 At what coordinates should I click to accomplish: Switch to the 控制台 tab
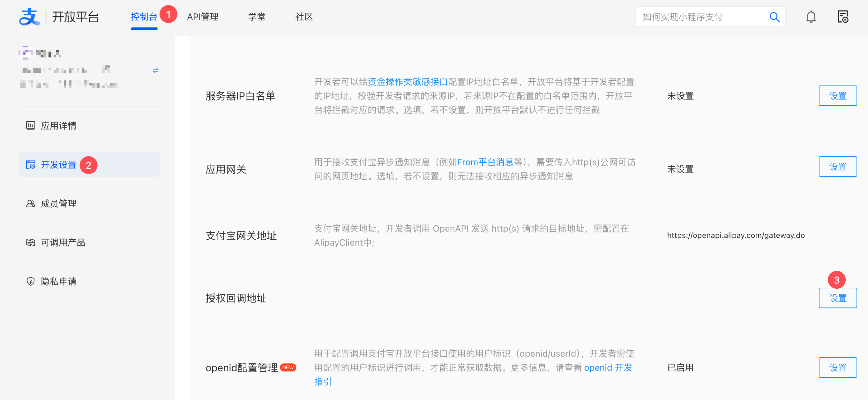(x=144, y=17)
